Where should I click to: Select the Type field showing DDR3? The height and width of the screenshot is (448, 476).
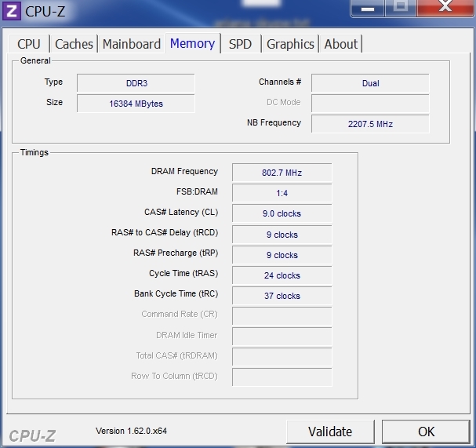pyautogui.click(x=136, y=83)
